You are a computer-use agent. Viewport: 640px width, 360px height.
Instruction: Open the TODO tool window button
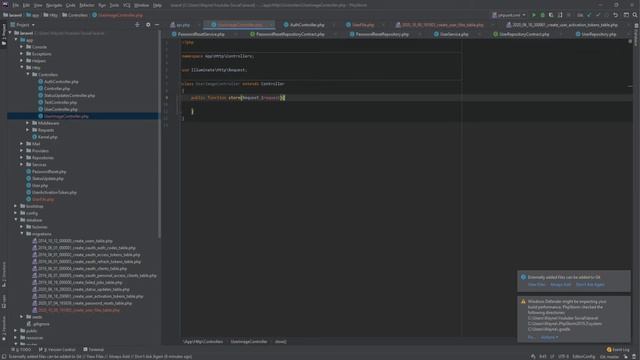[x=21, y=349]
